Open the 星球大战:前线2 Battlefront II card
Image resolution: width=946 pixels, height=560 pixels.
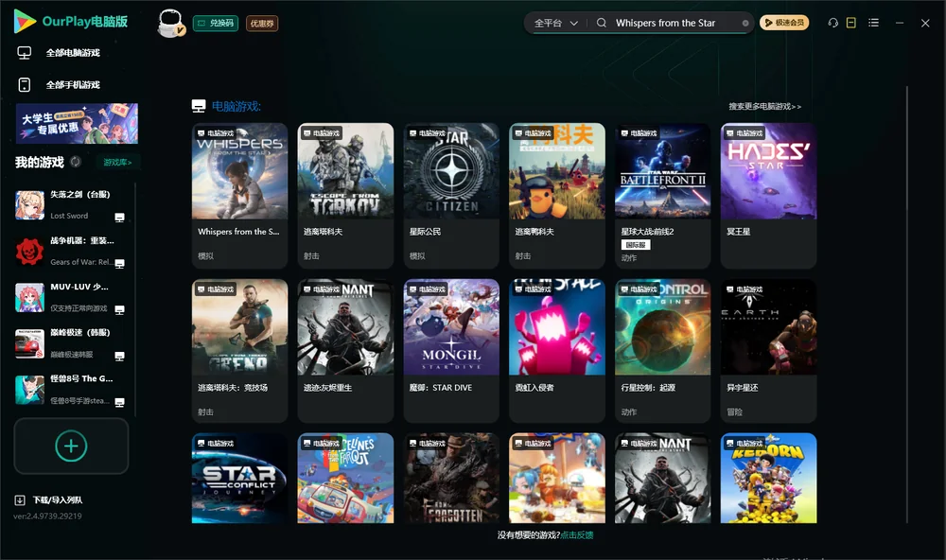click(662, 196)
